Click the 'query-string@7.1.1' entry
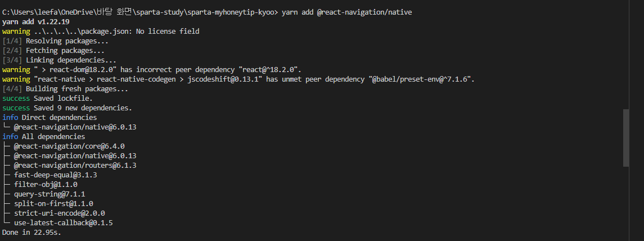 tap(49, 194)
